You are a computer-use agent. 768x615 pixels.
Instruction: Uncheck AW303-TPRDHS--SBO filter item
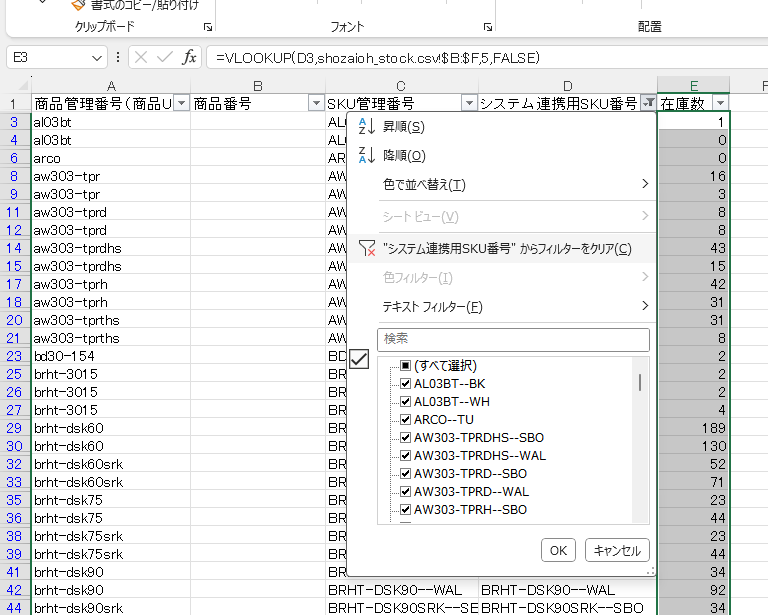coord(406,437)
